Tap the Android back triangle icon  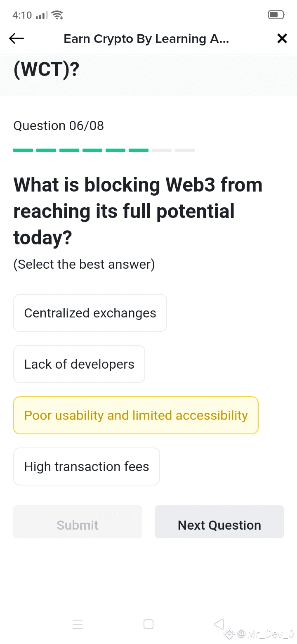click(x=219, y=624)
